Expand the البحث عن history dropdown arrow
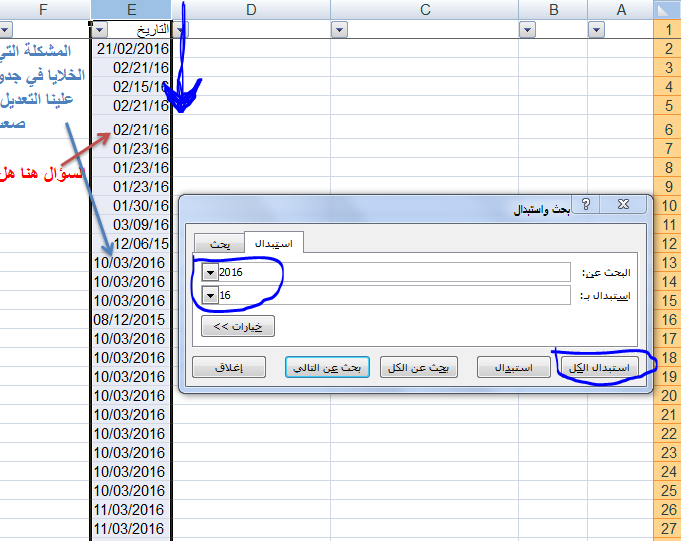Image resolution: width=681 pixels, height=541 pixels. [209, 272]
